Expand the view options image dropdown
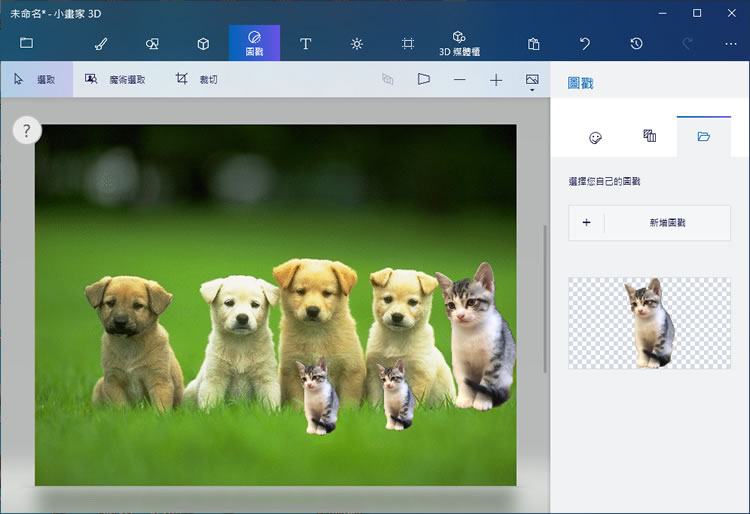The image size is (750, 514). (532, 82)
